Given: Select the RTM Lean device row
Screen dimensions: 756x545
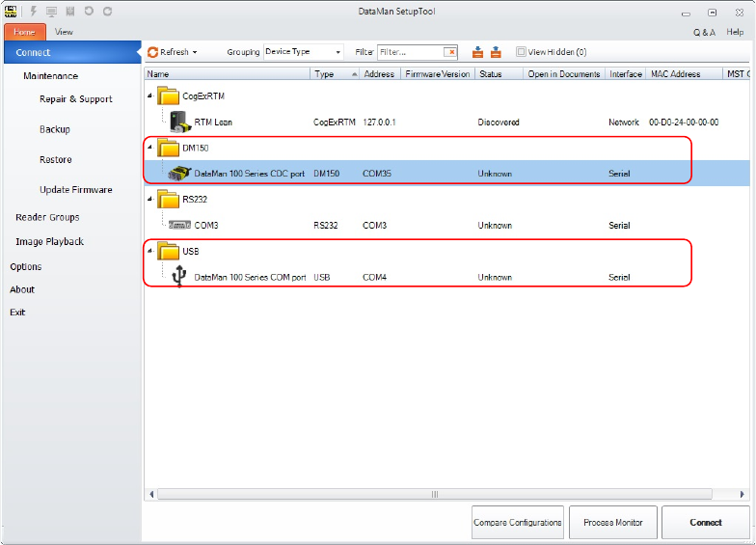Looking at the screenshot, I should pos(446,122).
